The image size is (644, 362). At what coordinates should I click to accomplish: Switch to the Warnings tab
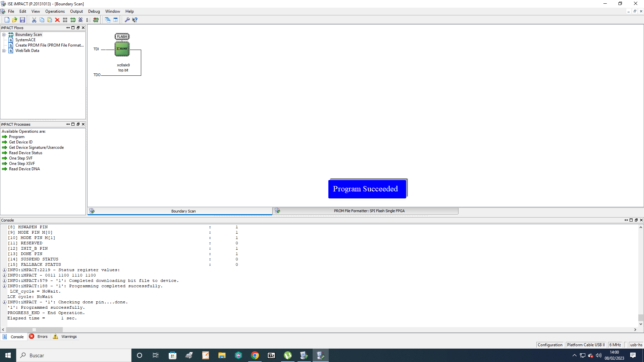point(65,337)
